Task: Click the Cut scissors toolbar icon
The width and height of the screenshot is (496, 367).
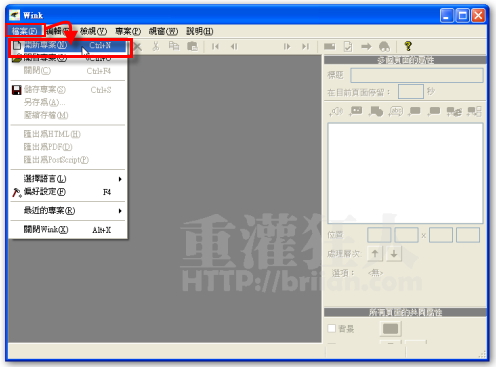Action: [156, 46]
